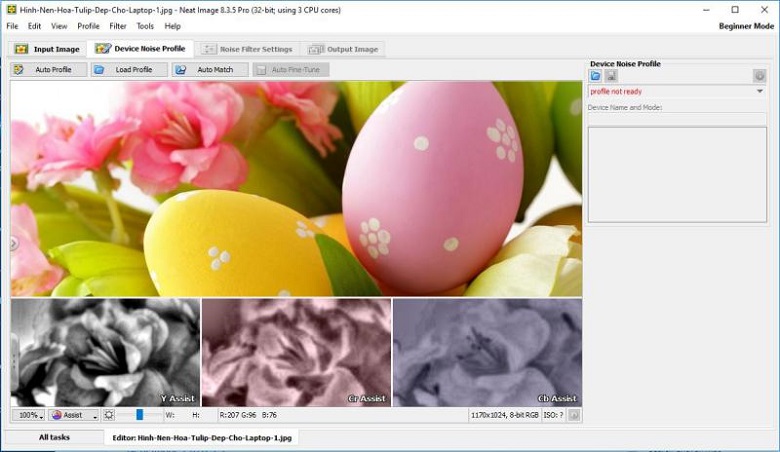Click the Load Profile button

(129, 70)
